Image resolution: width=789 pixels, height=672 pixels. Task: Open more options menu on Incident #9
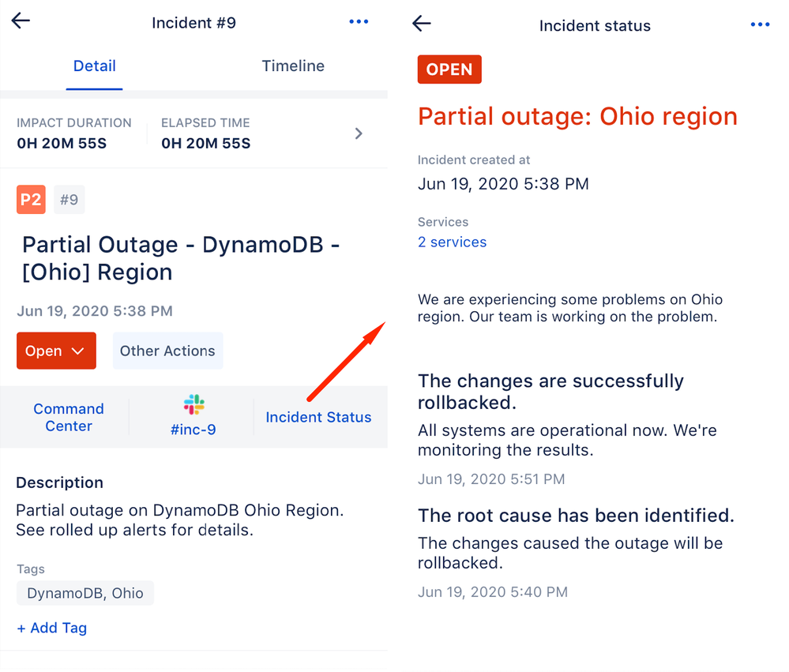pos(359,21)
